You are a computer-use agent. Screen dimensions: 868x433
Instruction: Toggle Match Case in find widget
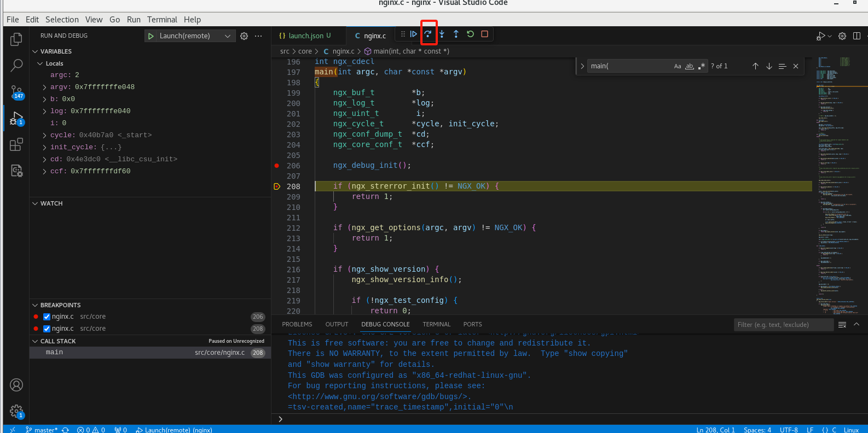(x=678, y=66)
